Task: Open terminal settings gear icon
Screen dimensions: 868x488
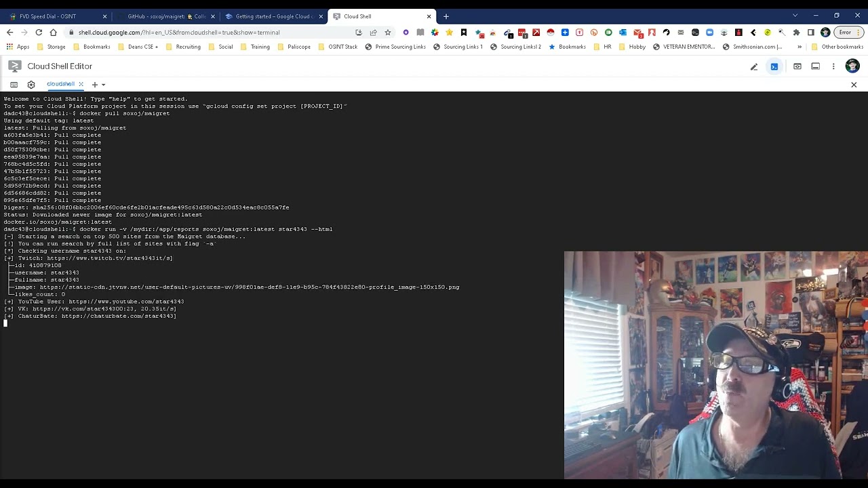Action: (x=31, y=85)
